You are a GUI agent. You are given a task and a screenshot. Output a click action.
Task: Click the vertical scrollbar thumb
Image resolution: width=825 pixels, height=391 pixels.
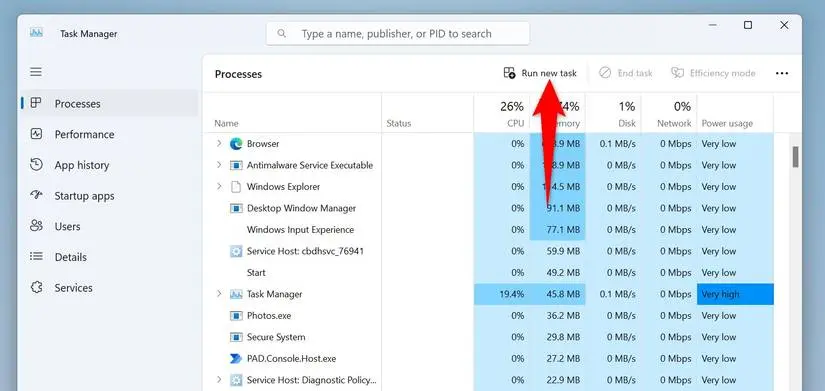[796, 156]
